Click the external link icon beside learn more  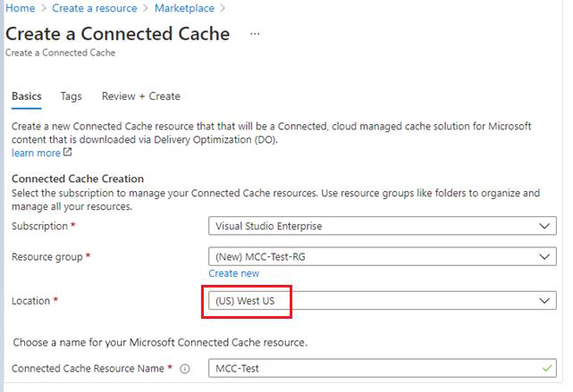point(68,153)
